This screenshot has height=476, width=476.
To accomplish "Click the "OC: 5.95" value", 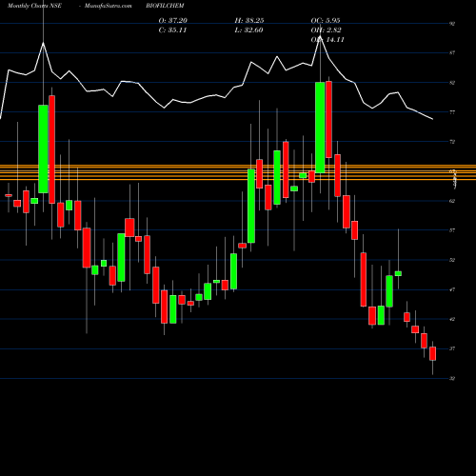I will coord(326,21).
